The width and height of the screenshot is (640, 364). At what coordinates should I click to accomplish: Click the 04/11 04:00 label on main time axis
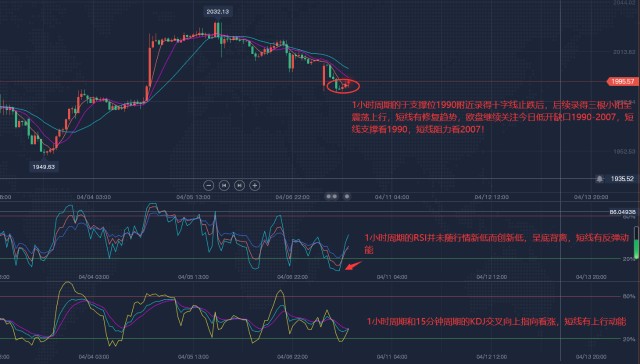(392, 197)
